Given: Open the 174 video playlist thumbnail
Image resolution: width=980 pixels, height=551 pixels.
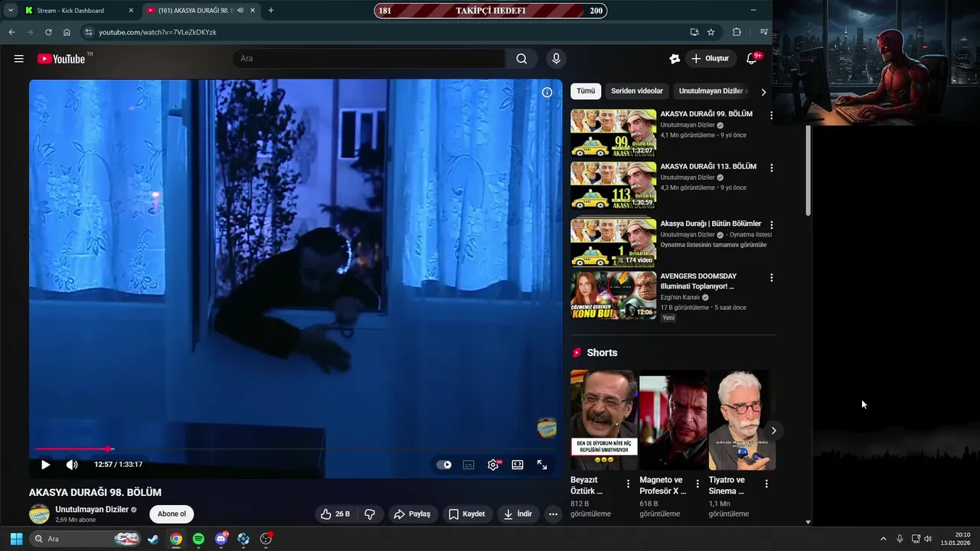Looking at the screenshot, I should [x=613, y=243].
